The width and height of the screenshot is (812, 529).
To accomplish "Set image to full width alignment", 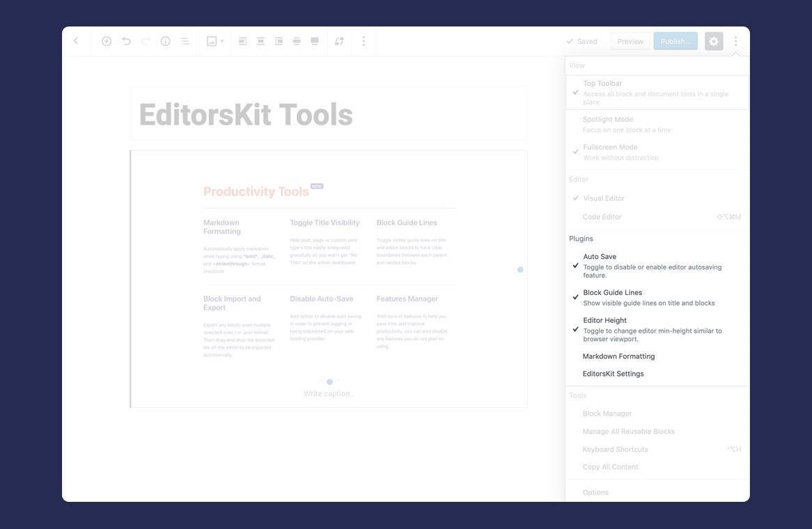I will 315,41.
